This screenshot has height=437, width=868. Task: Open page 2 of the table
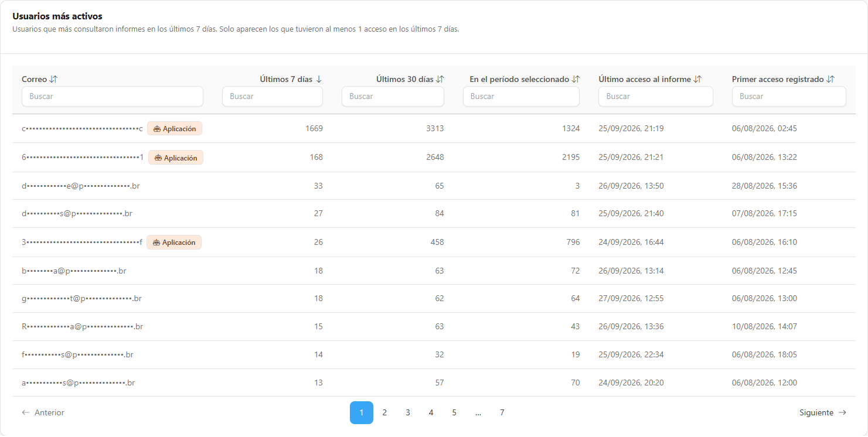click(x=384, y=412)
